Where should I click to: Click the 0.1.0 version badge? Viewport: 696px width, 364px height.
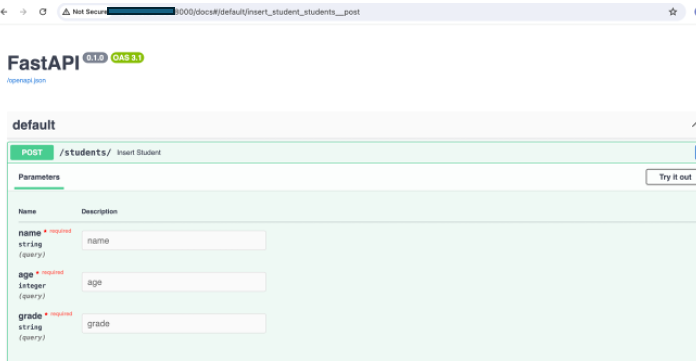coord(95,58)
